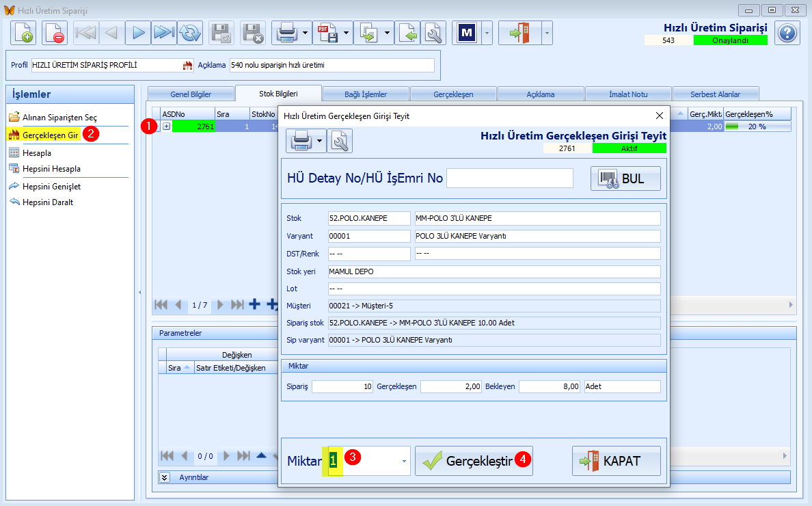Go to next record in main toolbar
Image resolution: width=812 pixels, height=506 pixels.
pos(138,33)
